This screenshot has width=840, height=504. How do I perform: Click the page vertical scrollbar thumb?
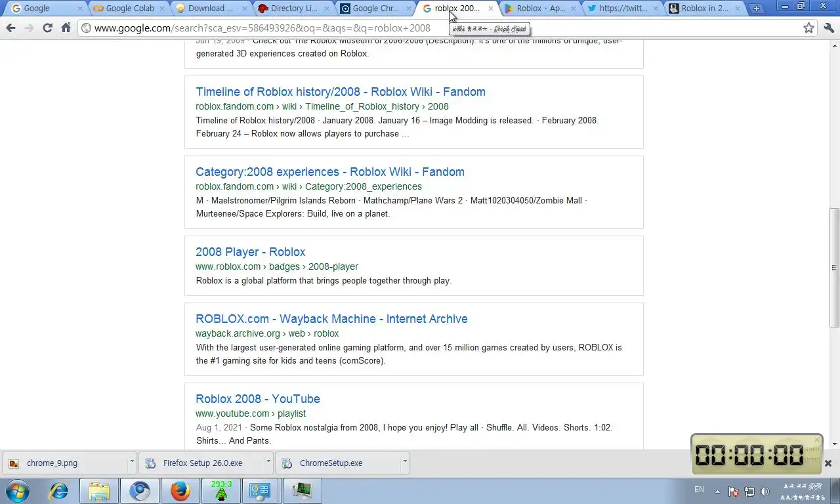[x=834, y=267]
